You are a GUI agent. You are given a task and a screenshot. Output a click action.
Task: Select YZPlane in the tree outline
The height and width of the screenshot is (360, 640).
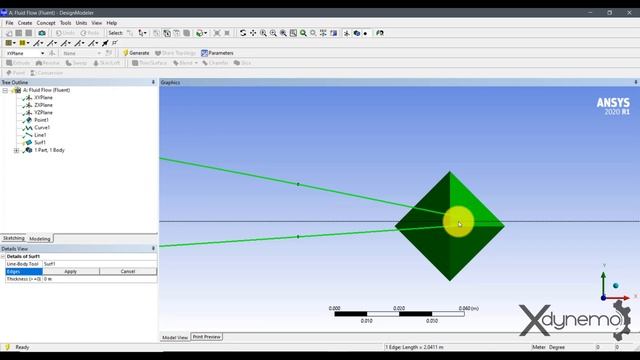click(43, 112)
